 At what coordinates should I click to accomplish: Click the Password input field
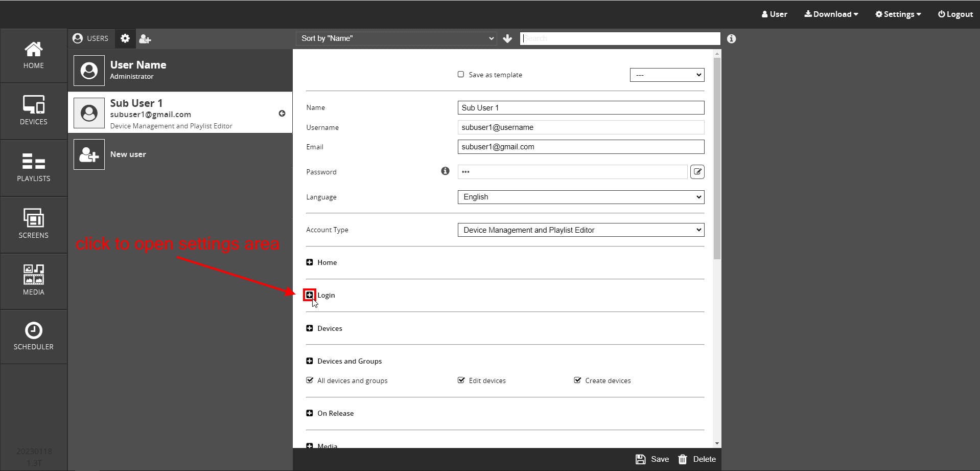(x=572, y=172)
